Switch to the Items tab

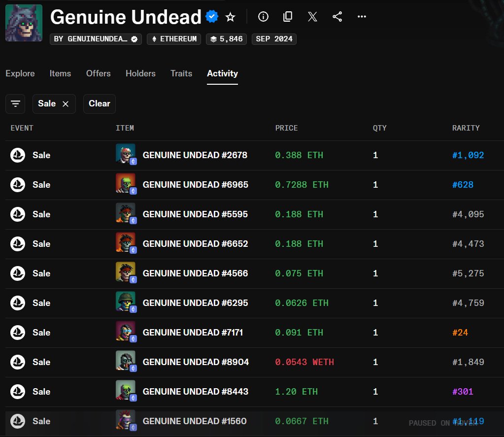[60, 73]
